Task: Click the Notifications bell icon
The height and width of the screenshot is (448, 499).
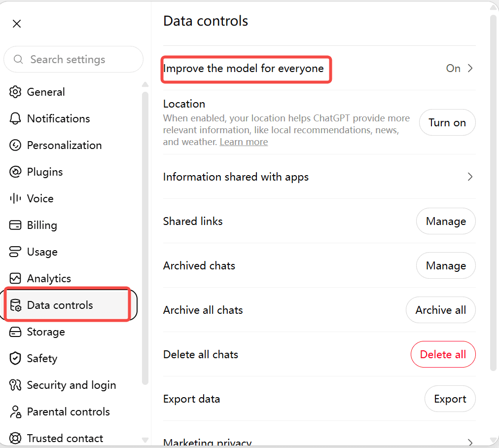Action: point(15,118)
